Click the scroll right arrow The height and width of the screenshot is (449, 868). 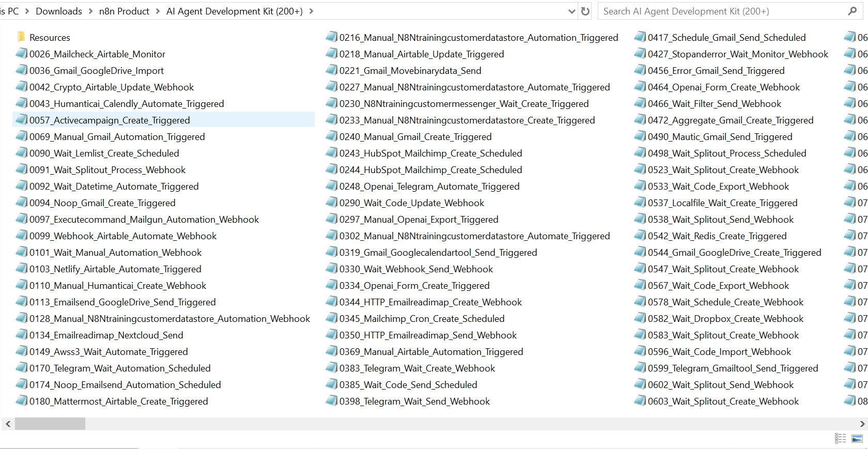861,424
